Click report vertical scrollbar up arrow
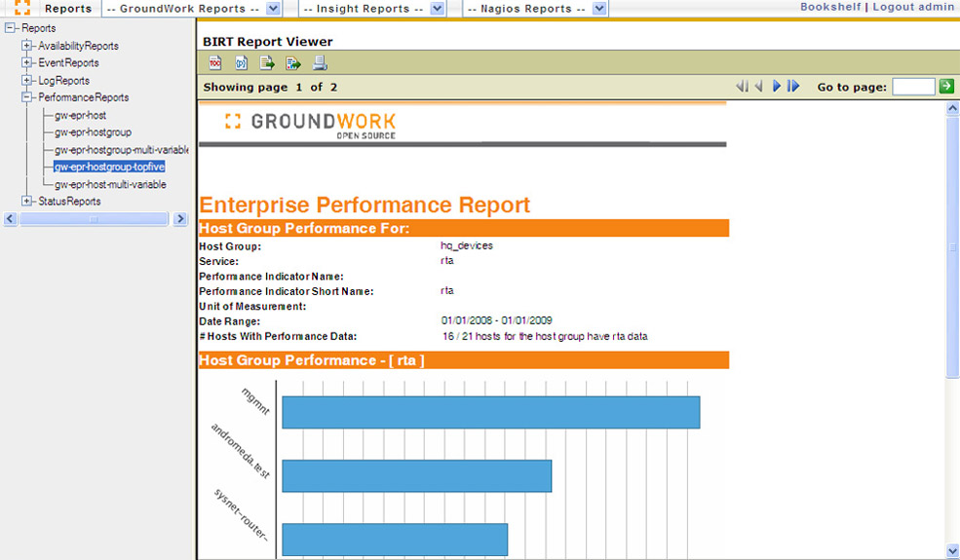Image resolution: width=960 pixels, height=560 pixels. point(952,108)
